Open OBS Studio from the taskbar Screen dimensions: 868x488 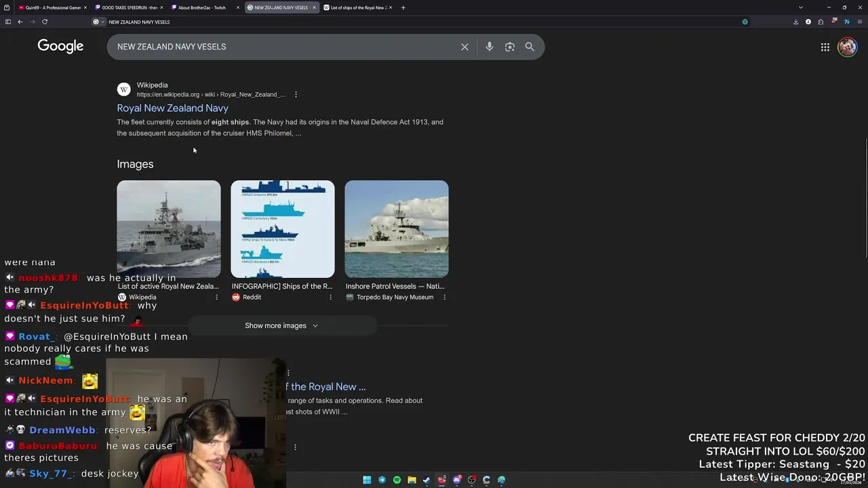pyautogui.click(x=471, y=480)
